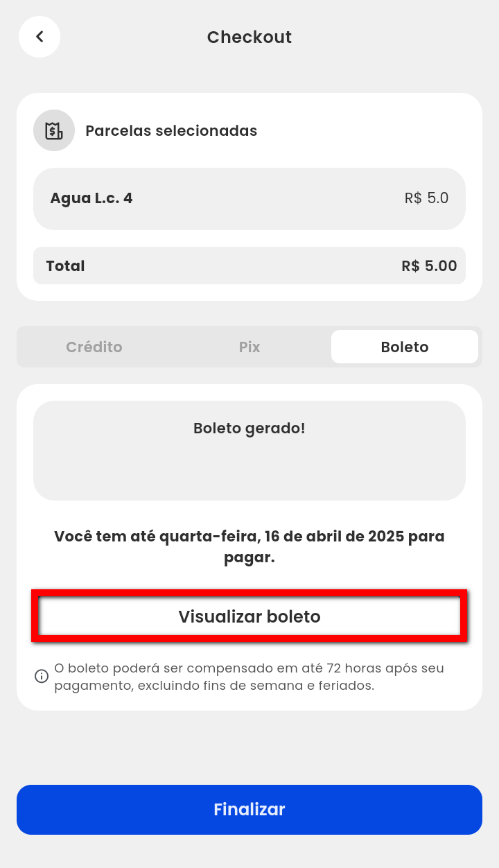Choose the Boleto payment tab
Viewport: 499px width, 868px height.
click(405, 347)
